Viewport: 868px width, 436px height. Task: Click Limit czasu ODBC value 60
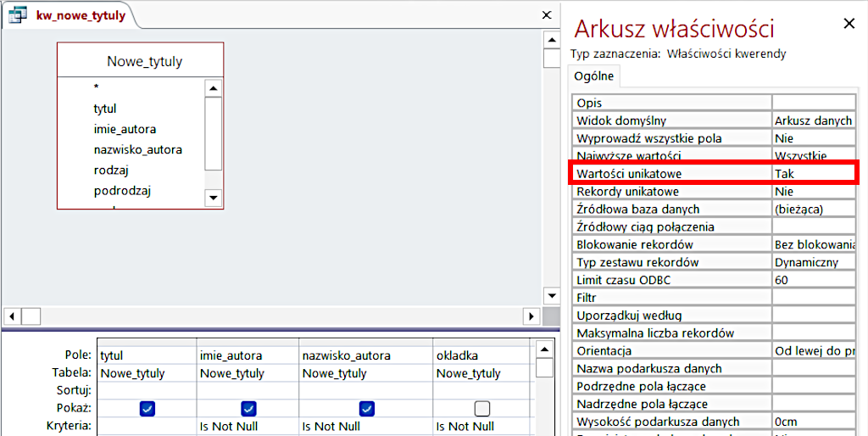815,280
